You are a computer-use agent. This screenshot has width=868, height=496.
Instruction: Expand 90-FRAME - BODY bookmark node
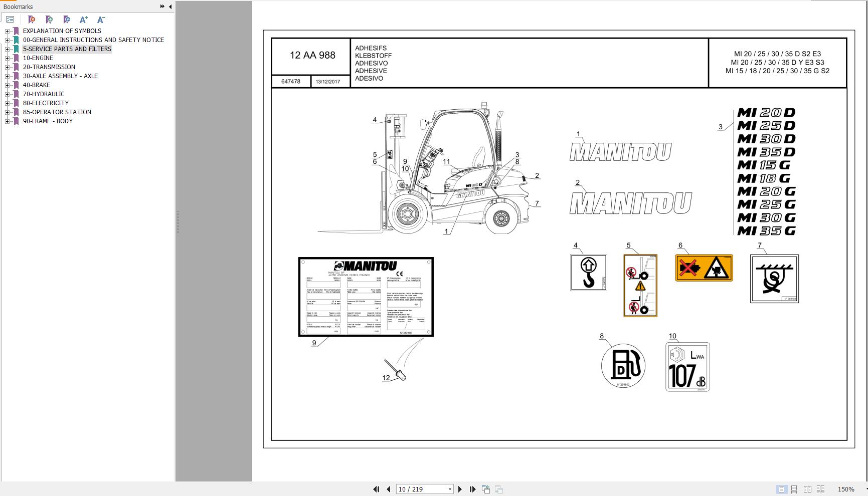point(8,121)
